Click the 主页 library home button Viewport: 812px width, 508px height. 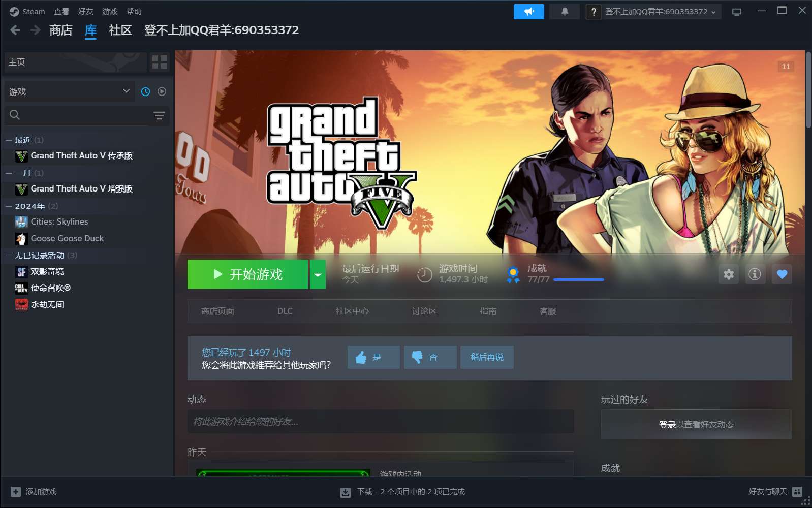[76, 62]
